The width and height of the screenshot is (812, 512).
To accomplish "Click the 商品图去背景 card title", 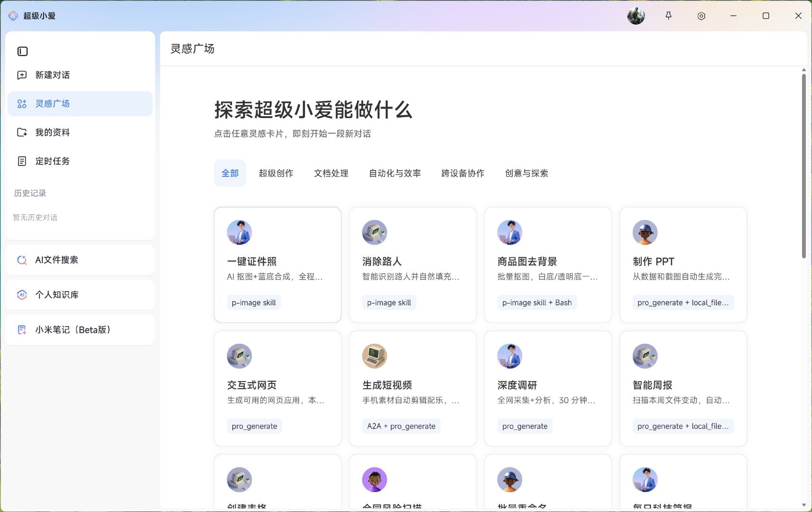I will [x=527, y=262].
